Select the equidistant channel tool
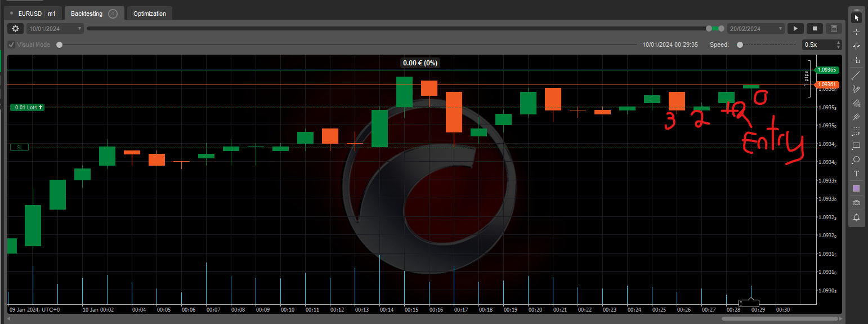This screenshot has width=868, height=324. (x=856, y=103)
